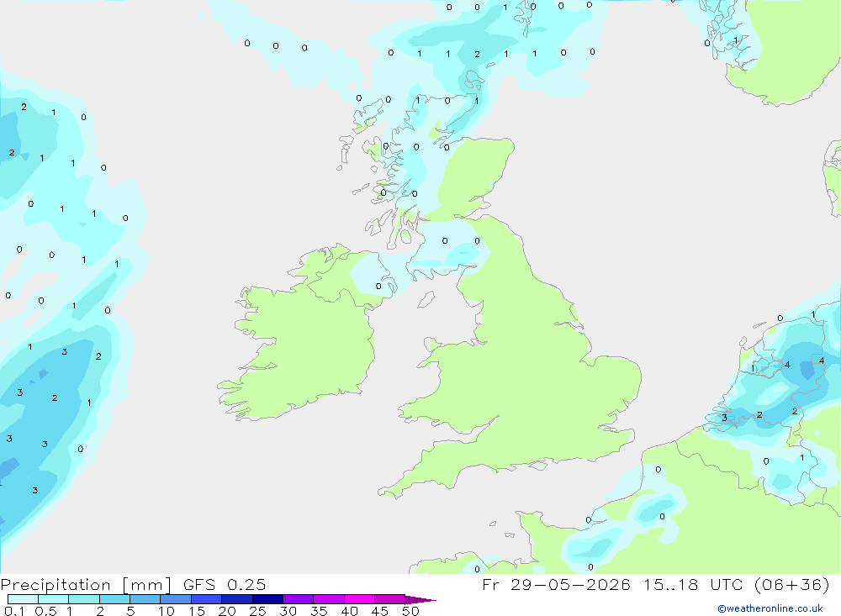Choose the 15–20 mm blue legend swatch
Screen dimensions: 841x616
(206, 599)
